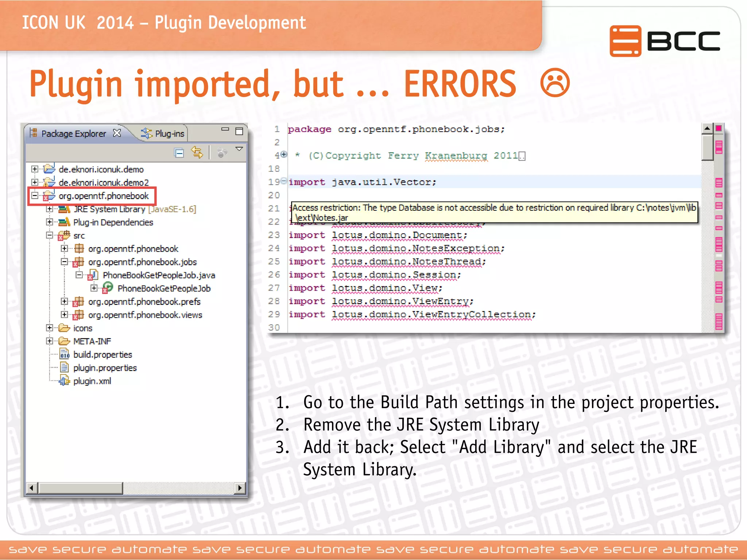This screenshot has width=747, height=560.
Task: Click the package declaration on line 1
Action: pos(396,129)
